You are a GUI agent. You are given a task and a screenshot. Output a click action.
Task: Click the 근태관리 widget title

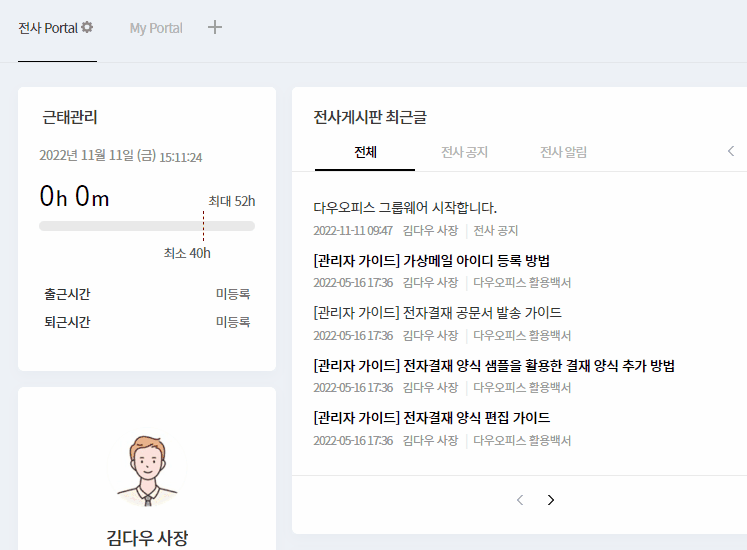click(70, 117)
